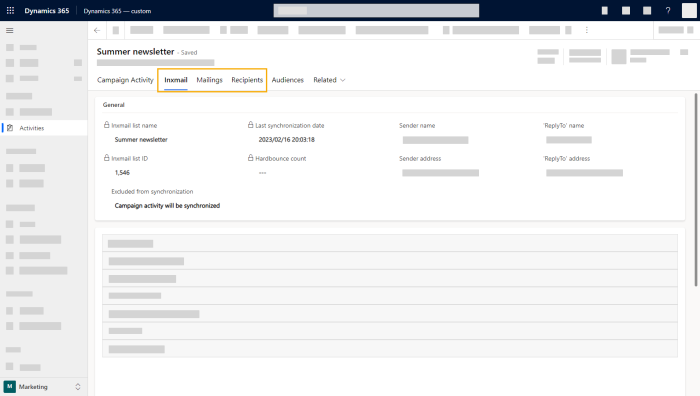Click the General section heading

[x=113, y=105]
